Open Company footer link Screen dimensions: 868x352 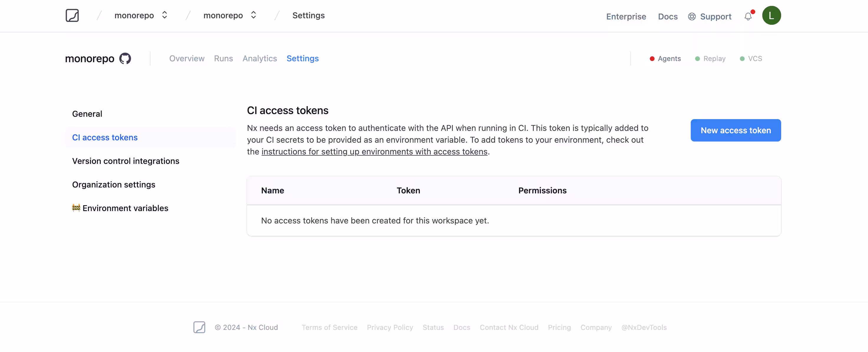[x=596, y=327]
